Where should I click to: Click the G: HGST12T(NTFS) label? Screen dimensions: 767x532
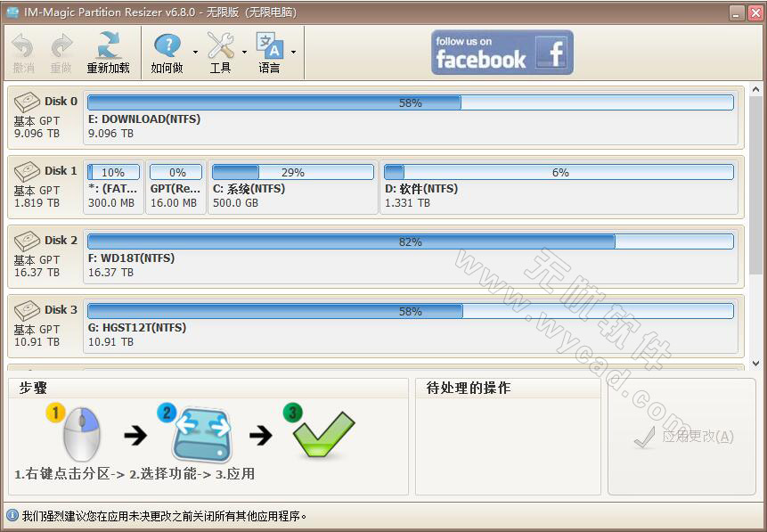pyautogui.click(x=137, y=327)
